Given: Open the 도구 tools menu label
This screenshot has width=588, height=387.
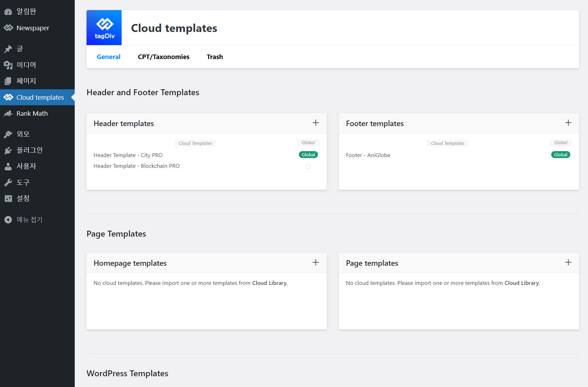Looking at the screenshot, I should [x=23, y=182].
